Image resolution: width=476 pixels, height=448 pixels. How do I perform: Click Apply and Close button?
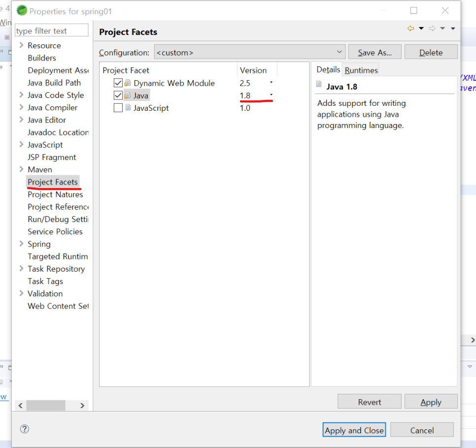click(x=354, y=430)
